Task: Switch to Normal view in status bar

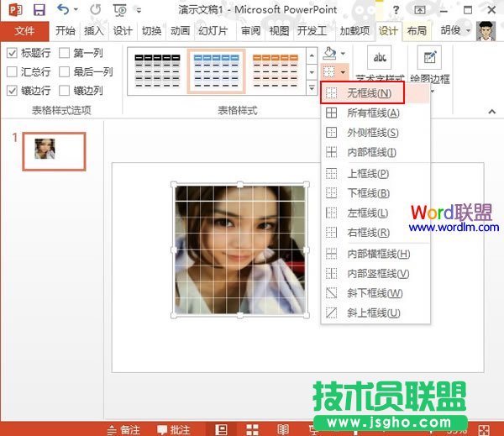Action: point(221,429)
